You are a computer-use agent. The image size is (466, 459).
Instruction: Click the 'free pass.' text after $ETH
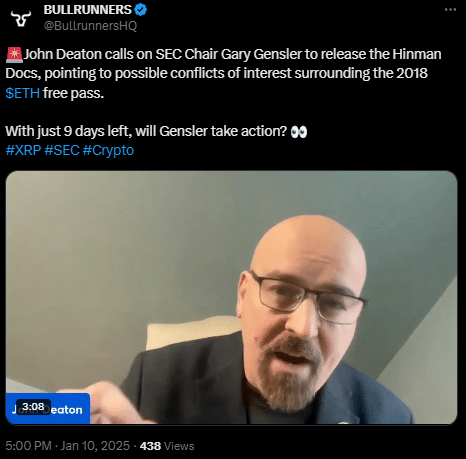click(73, 93)
